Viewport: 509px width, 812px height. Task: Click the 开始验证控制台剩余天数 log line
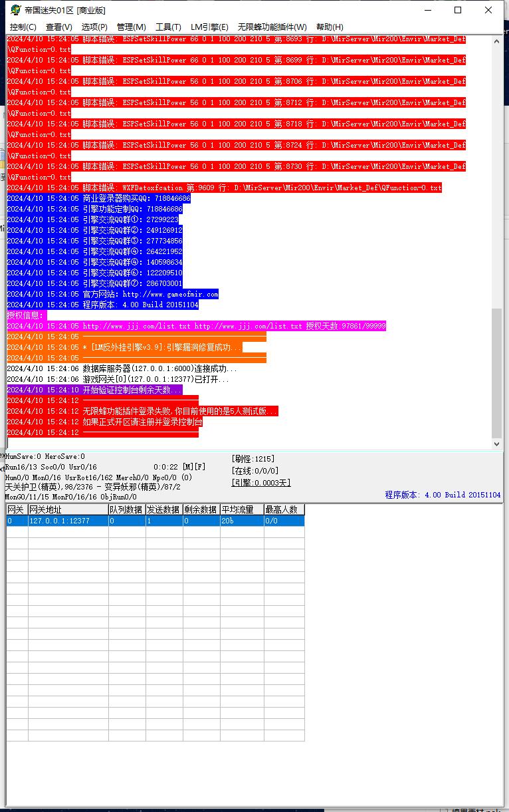94,390
